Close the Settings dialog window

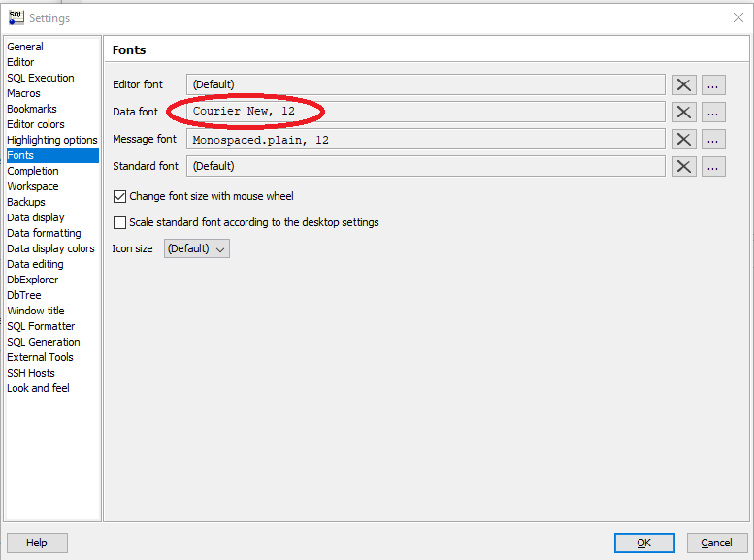click(x=738, y=17)
